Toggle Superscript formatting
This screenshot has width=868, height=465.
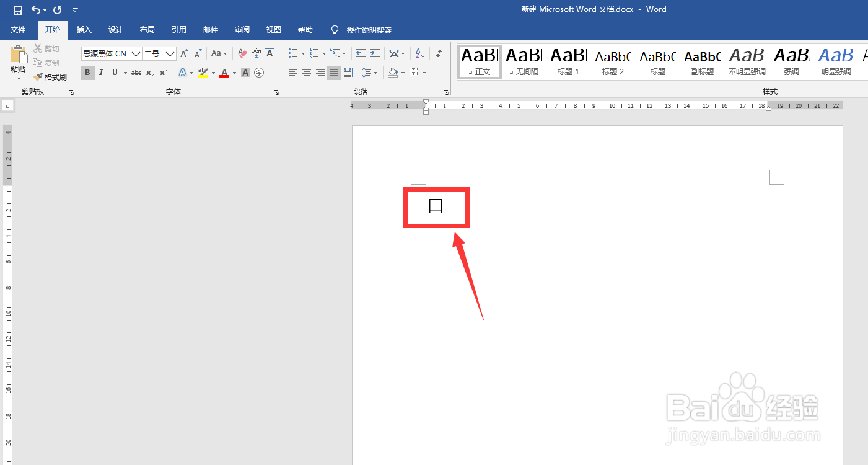coord(164,73)
